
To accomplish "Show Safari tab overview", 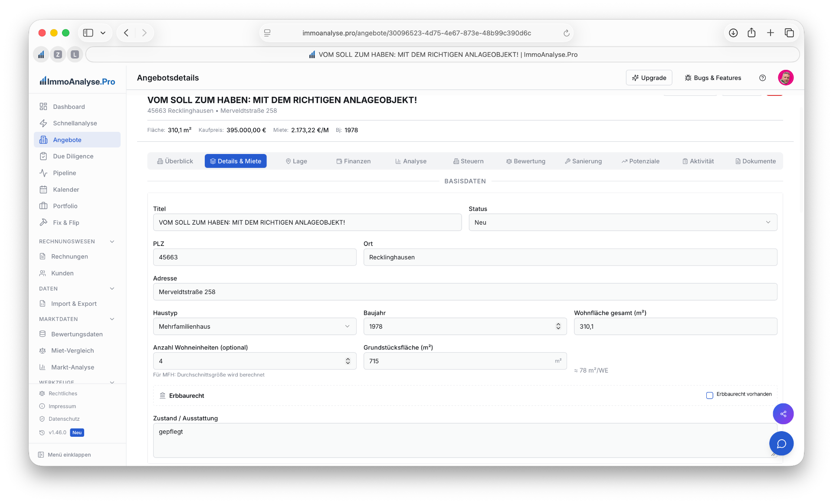I will click(x=789, y=33).
